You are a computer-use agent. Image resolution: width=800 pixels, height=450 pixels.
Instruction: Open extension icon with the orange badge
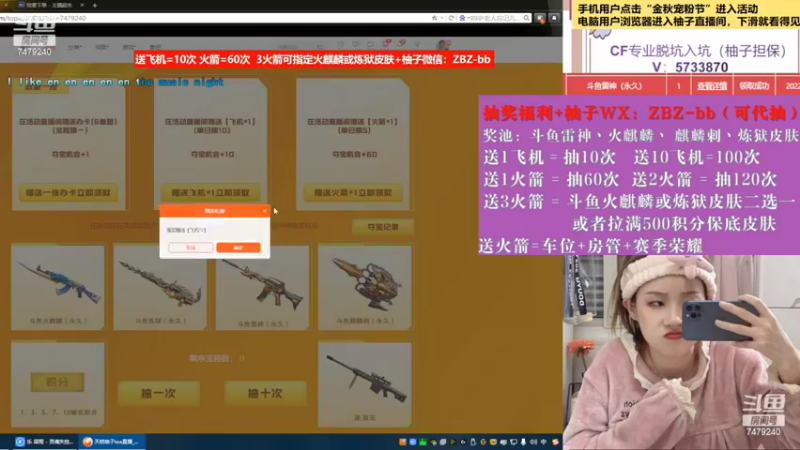click(541, 18)
